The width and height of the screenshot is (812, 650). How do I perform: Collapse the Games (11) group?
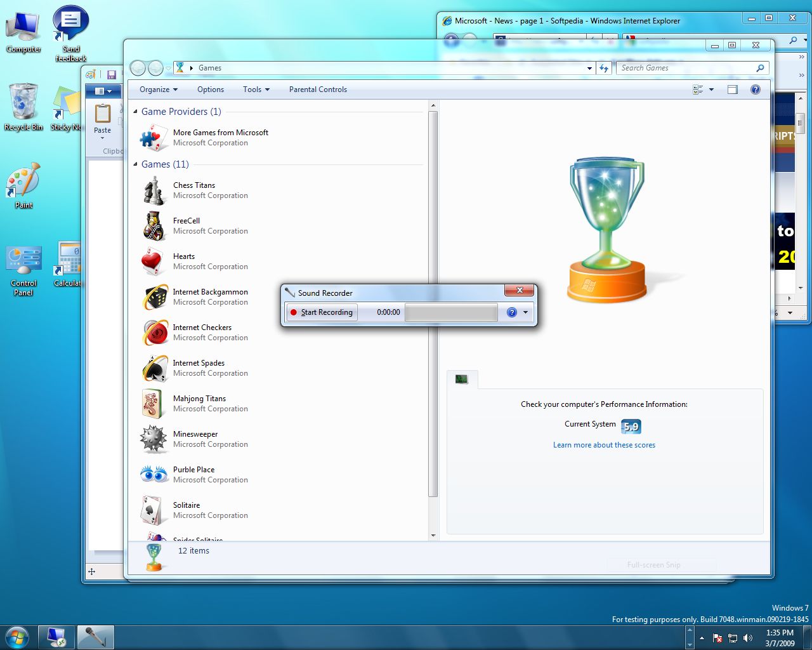coord(135,164)
